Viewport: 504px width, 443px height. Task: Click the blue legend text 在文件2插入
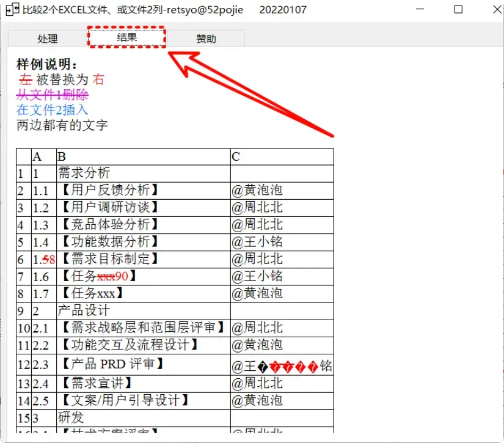50,110
